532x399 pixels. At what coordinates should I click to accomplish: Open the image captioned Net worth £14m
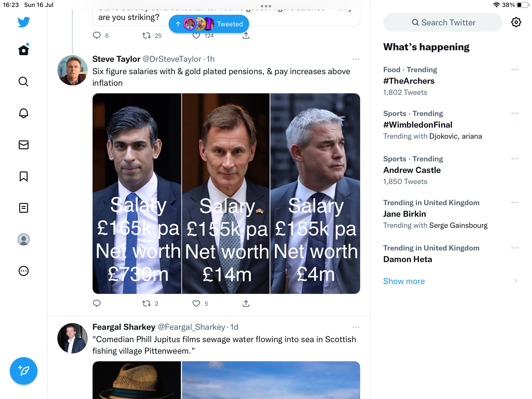(x=226, y=194)
